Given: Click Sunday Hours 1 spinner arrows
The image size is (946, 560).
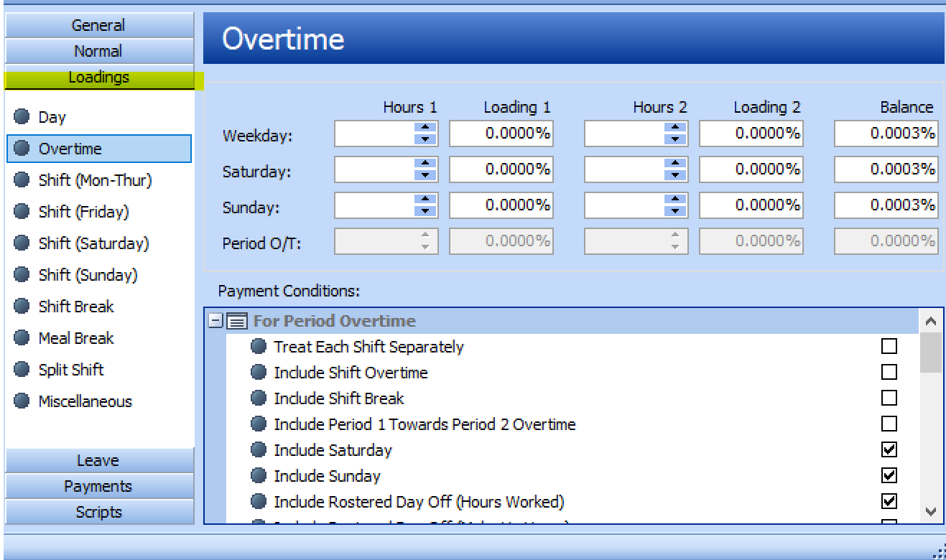Looking at the screenshot, I should 425,205.
